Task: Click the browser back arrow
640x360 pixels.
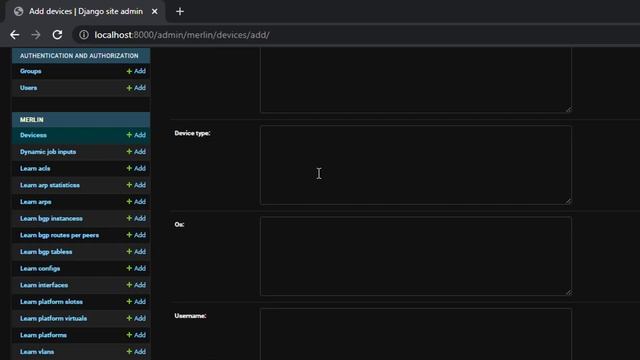Action: coord(15,35)
